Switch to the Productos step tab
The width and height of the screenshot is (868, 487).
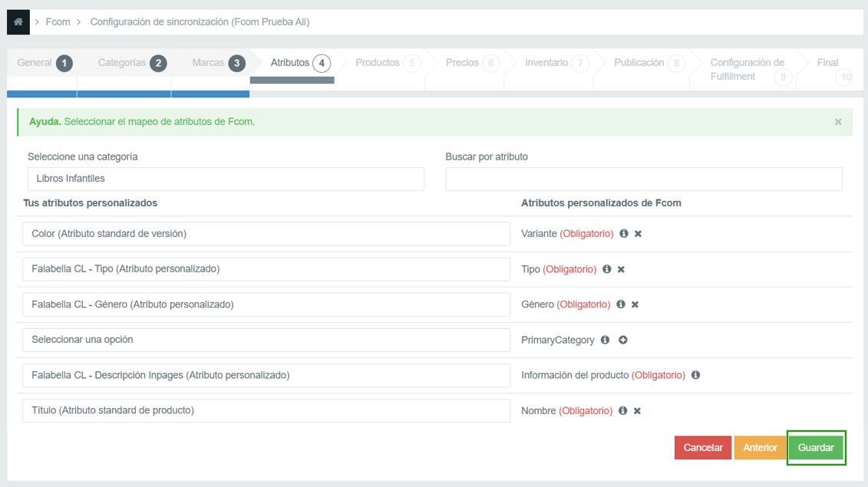pos(378,63)
